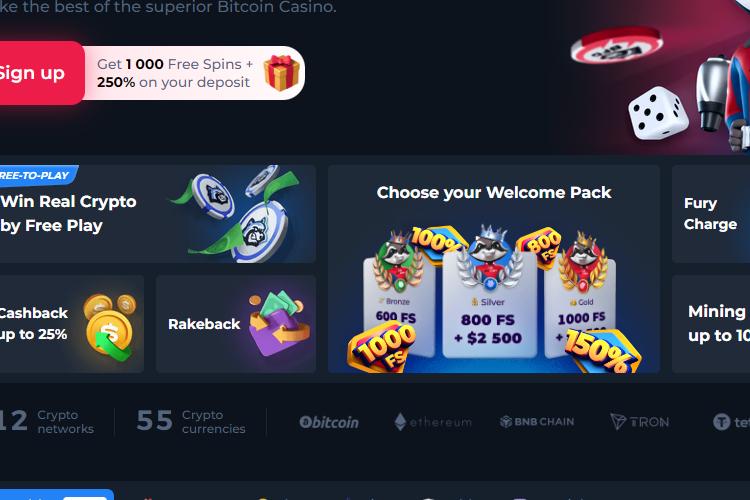Select the Bronze 600 FS welcome pack
Screen dimensions: 750x500
point(398,306)
